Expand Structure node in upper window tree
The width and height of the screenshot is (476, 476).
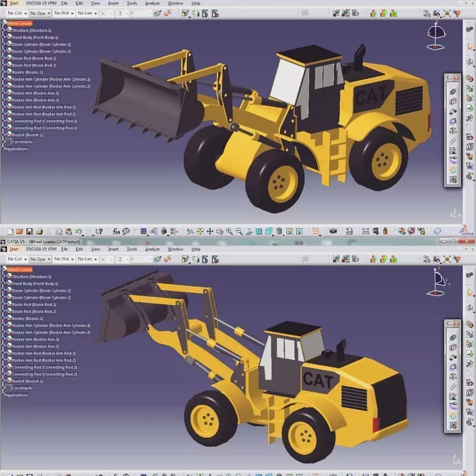[4, 30]
